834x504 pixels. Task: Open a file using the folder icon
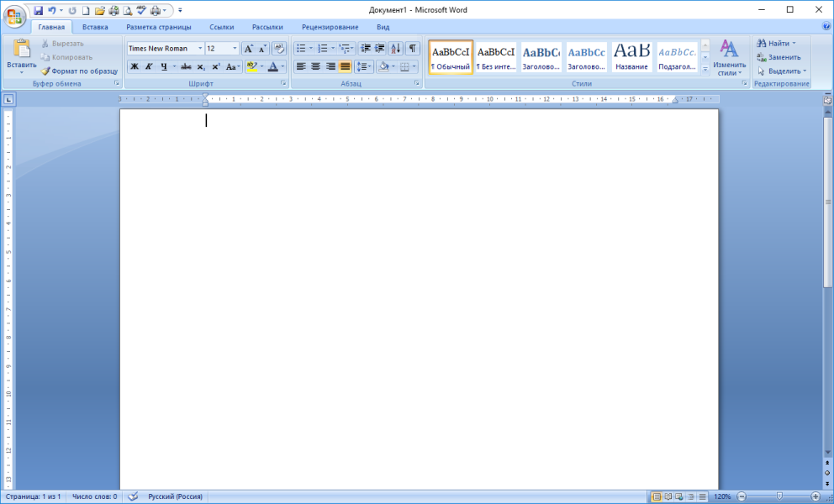coord(99,11)
